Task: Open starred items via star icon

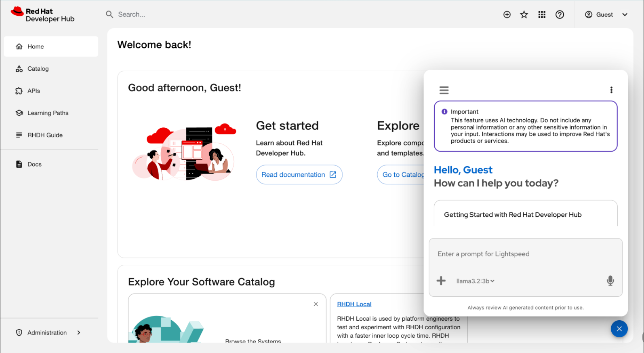Action: coord(524,15)
